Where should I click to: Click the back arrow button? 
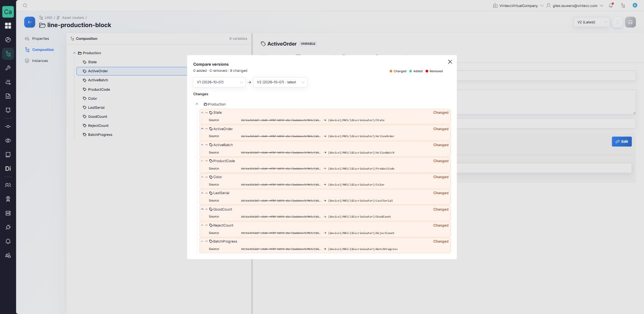[30, 22]
